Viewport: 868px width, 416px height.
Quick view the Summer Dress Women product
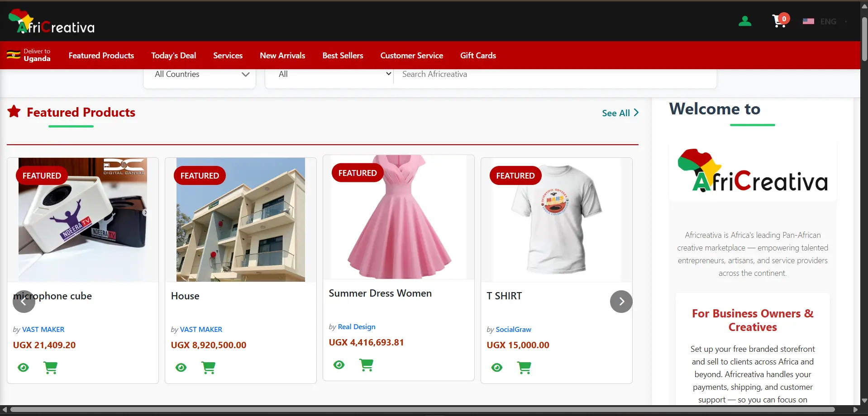click(339, 365)
